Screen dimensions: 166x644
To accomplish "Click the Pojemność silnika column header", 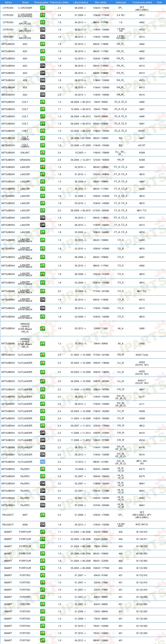I will pyautogui.click(x=59, y=2).
